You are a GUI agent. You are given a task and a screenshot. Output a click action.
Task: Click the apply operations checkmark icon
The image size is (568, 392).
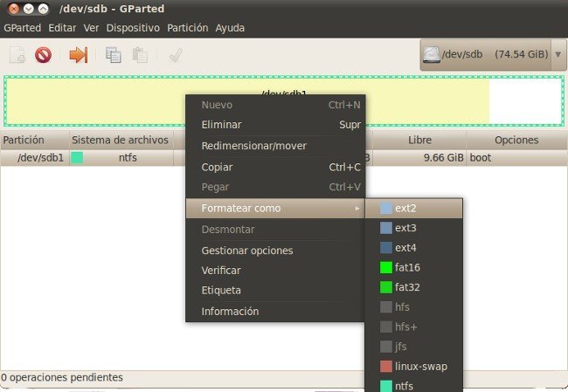[x=175, y=55]
